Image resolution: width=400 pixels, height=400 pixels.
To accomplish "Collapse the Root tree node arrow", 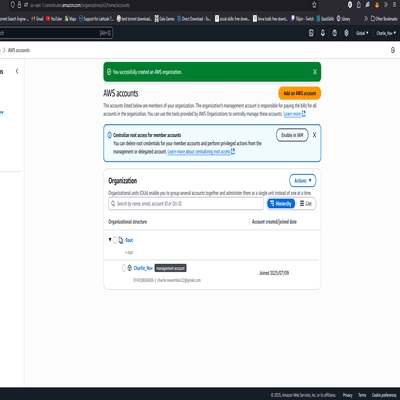I will point(110,239).
